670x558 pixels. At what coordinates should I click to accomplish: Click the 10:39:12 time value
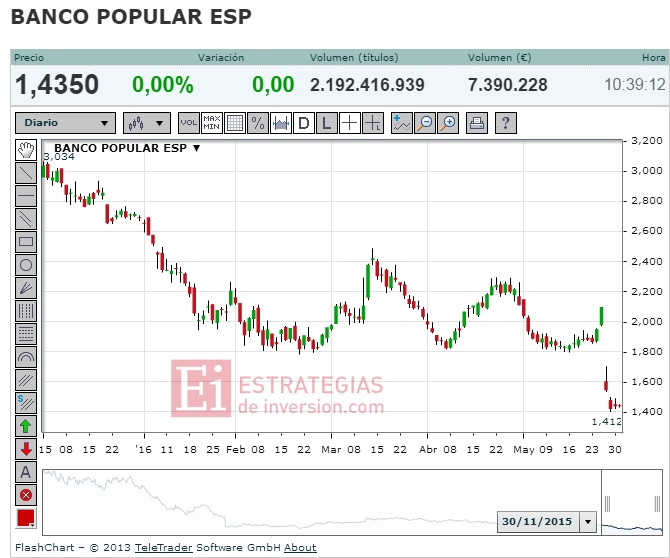point(635,85)
